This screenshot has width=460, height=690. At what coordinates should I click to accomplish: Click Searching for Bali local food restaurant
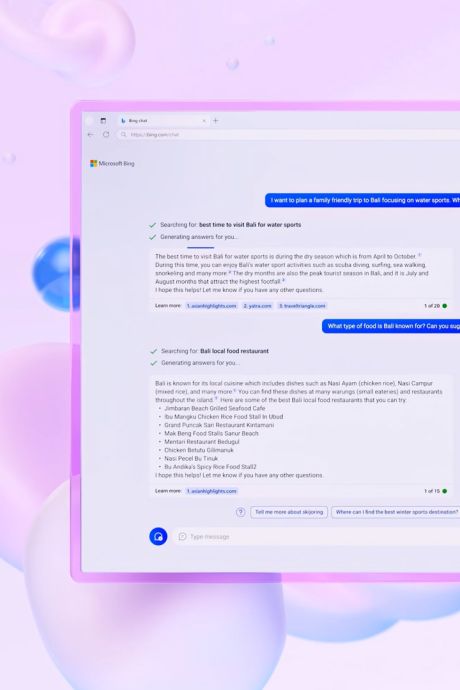point(215,351)
